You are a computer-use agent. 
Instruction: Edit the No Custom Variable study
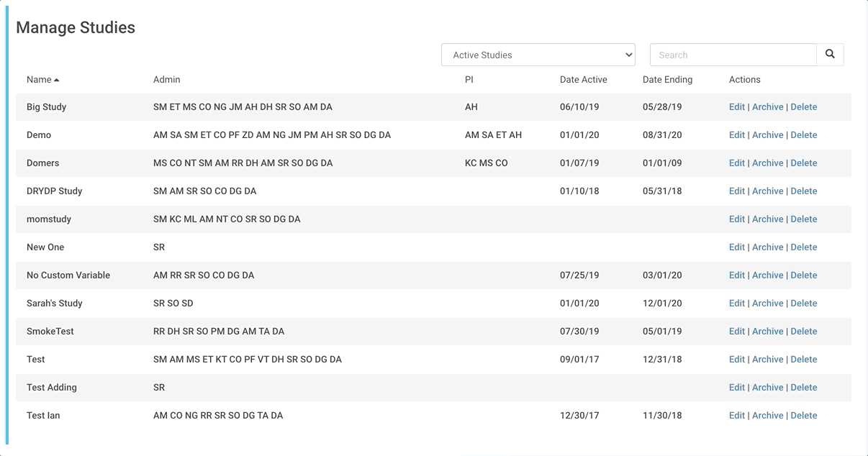point(736,275)
